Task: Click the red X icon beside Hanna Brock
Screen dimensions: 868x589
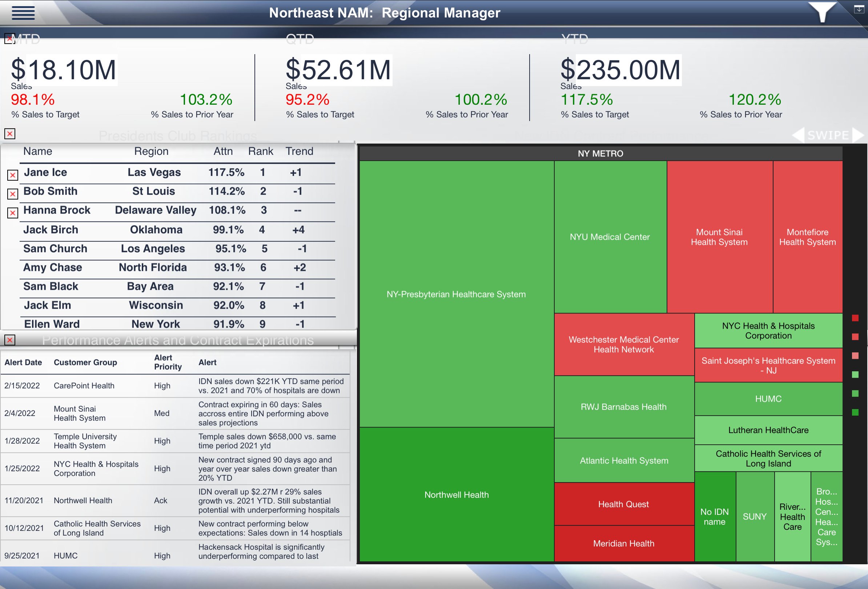Action: 13,213
